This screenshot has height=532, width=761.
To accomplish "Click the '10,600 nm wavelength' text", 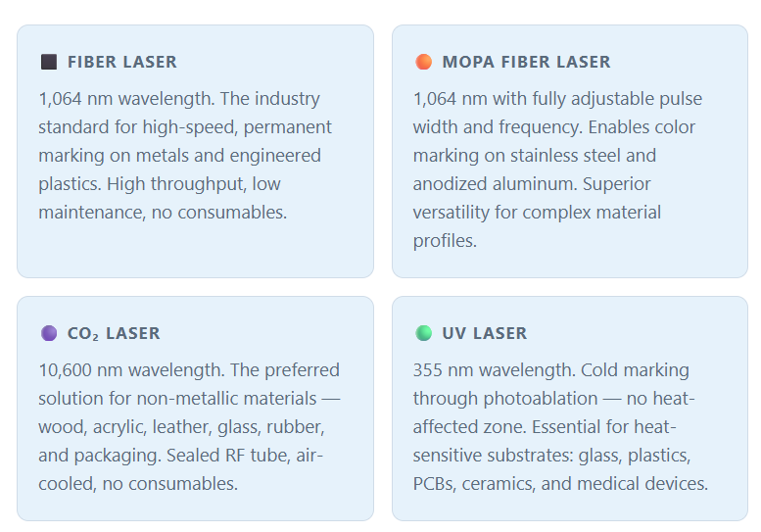I will [131, 370].
